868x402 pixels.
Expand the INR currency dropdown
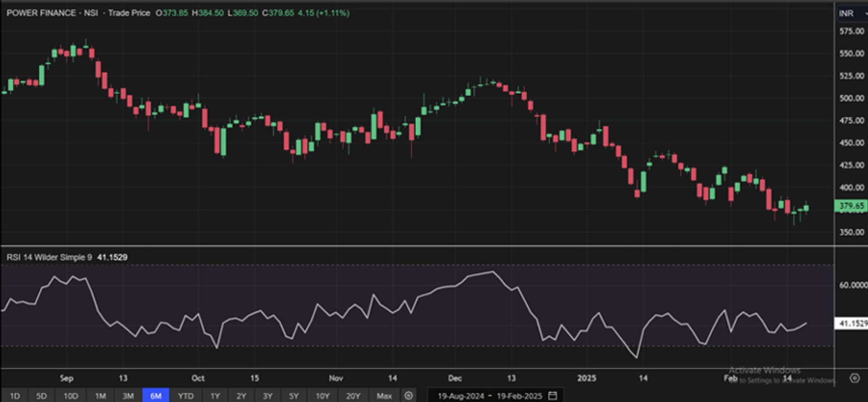point(851,13)
